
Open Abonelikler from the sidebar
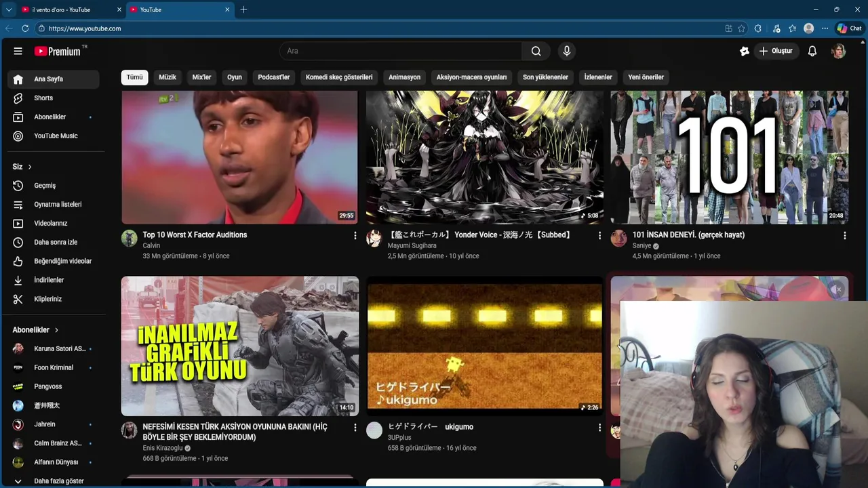54,117
